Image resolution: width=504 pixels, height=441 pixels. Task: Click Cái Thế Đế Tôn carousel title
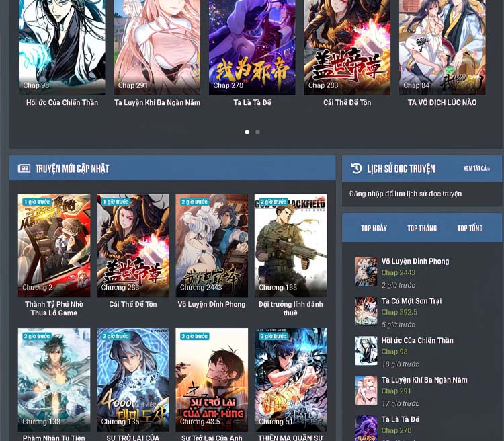[347, 103]
